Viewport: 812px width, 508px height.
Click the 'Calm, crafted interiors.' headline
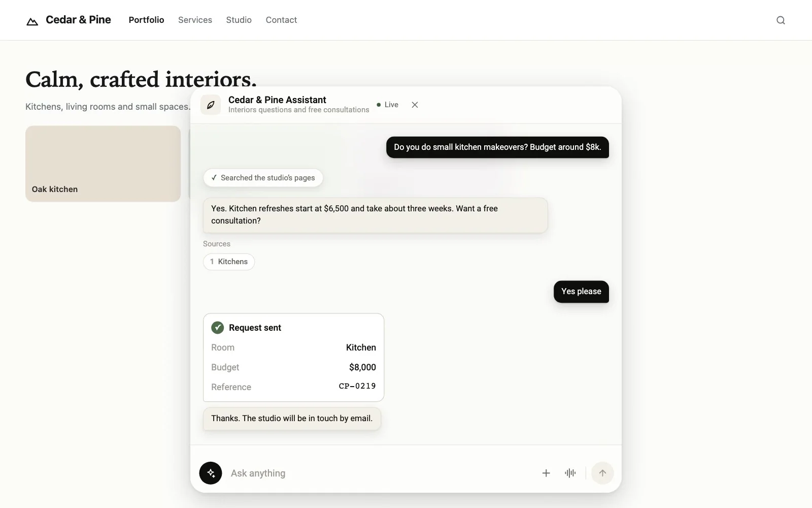[141, 79]
